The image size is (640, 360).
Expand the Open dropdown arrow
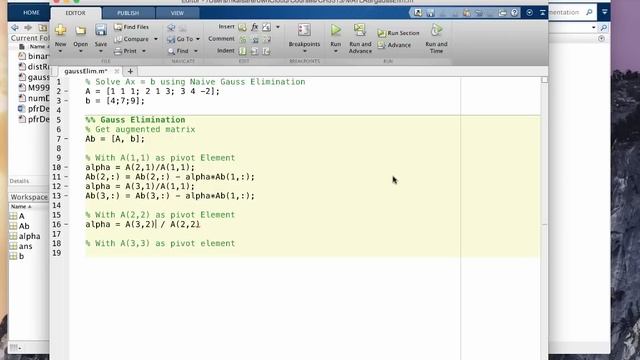[80, 51]
